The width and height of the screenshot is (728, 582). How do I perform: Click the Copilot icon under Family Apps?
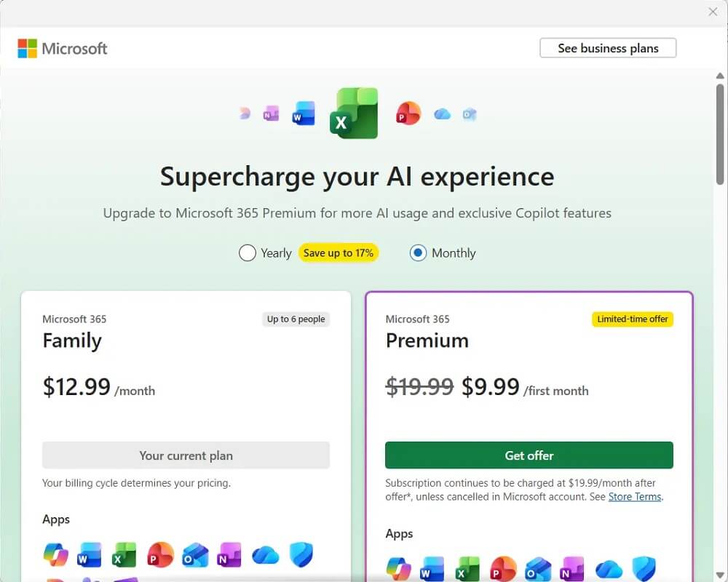click(56, 554)
